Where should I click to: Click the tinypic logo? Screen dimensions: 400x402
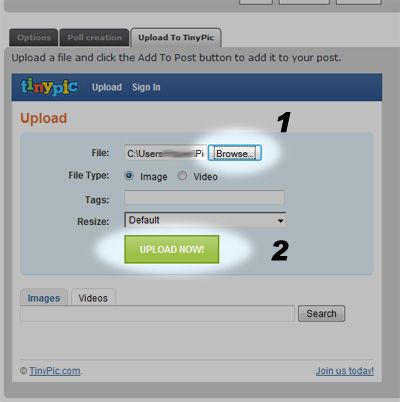tap(49, 87)
